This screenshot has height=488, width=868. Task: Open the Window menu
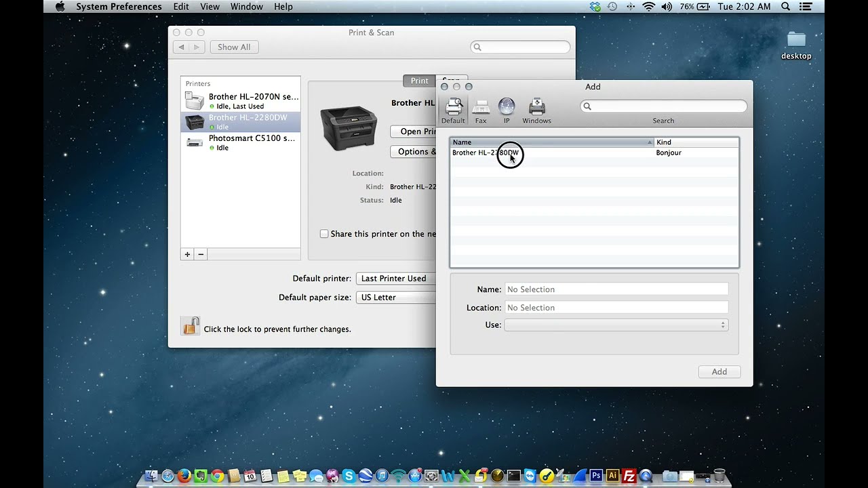pos(246,7)
